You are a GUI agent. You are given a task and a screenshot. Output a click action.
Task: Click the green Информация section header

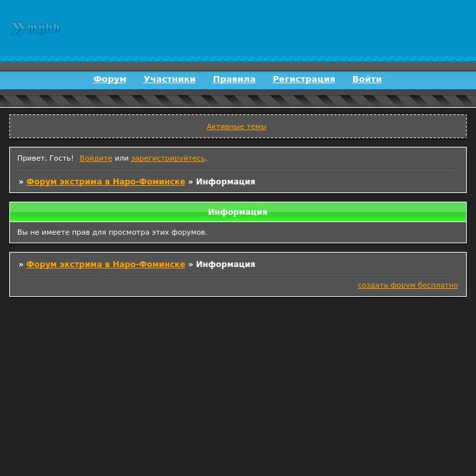tap(238, 212)
